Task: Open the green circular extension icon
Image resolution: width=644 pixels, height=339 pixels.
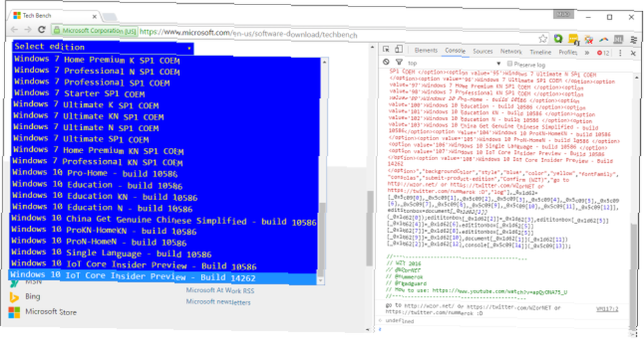Action: pos(558,39)
